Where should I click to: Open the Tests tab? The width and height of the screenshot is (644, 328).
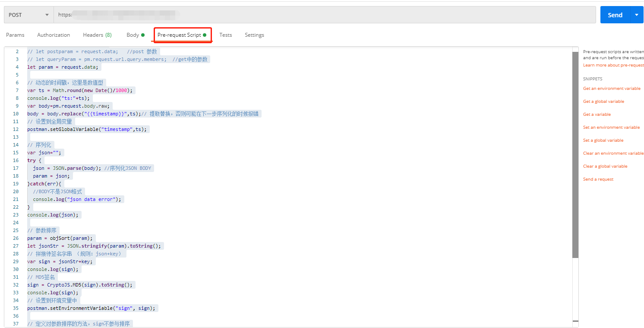(x=225, y=35)
